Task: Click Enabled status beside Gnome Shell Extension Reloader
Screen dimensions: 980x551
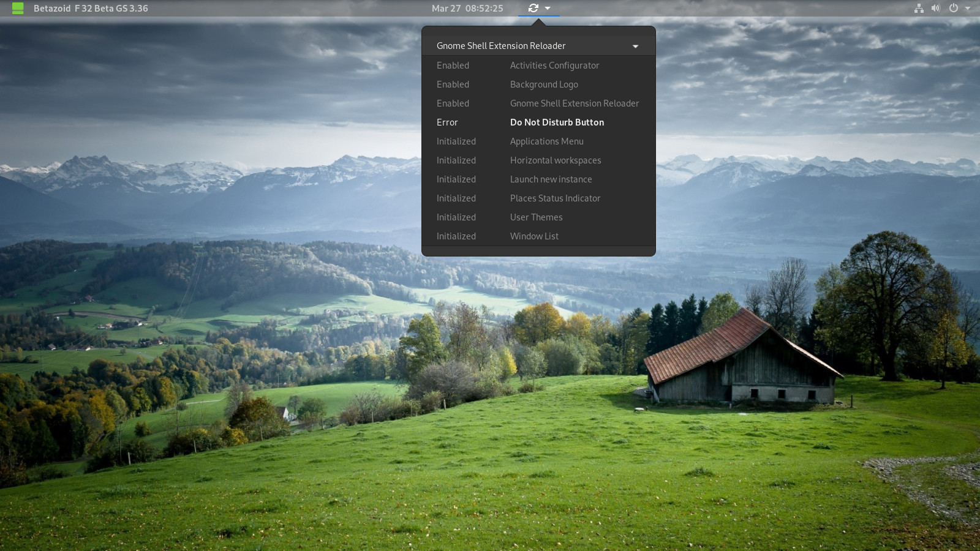Action: tap(453, 103)
